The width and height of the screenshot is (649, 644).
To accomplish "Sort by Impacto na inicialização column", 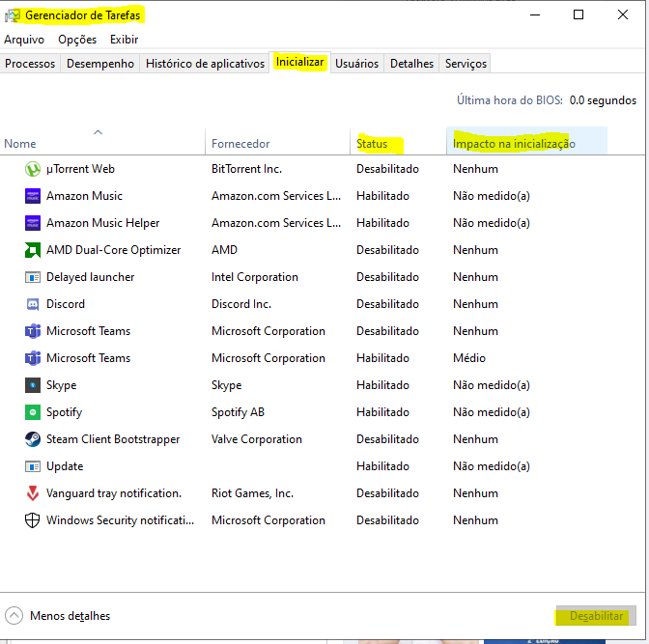I will pos(527,141).
